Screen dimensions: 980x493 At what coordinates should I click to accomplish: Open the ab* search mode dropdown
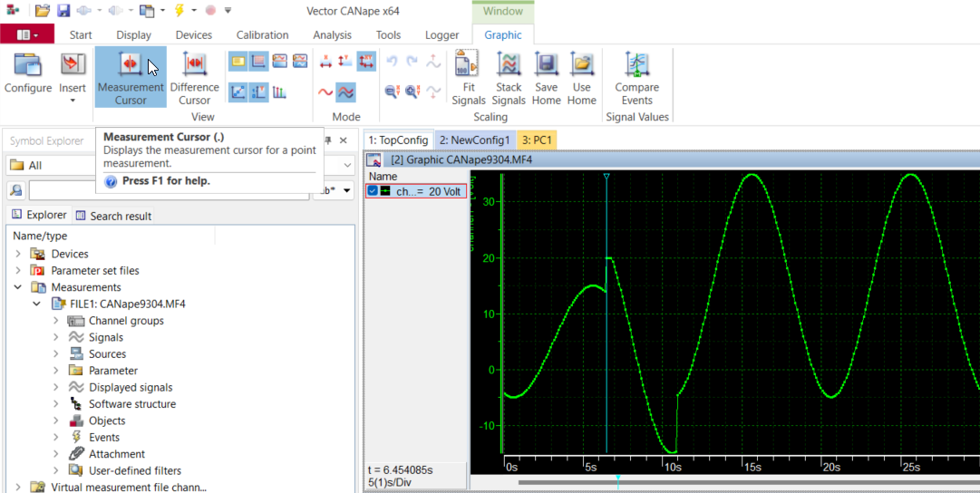(x=348, y=190)
